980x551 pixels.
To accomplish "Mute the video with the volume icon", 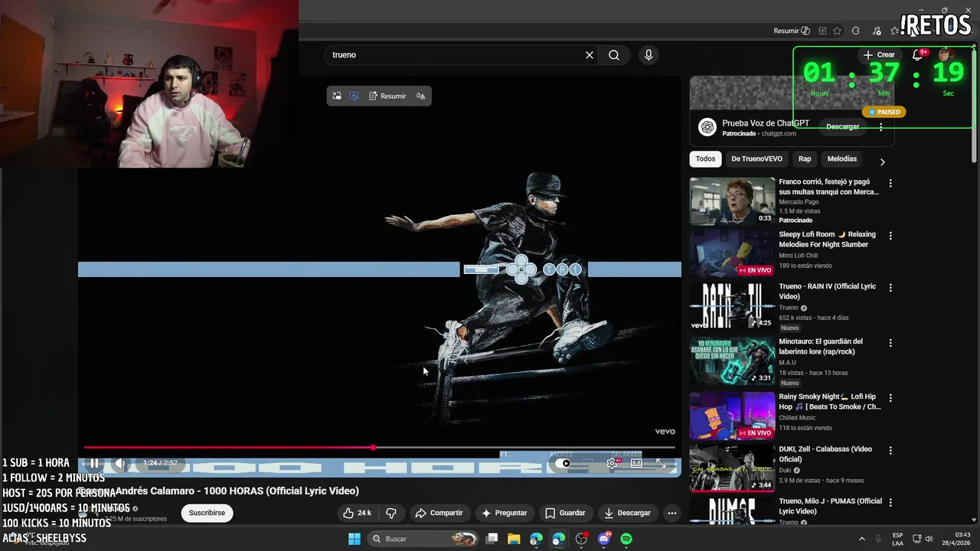I will click(x=120, y=463).
